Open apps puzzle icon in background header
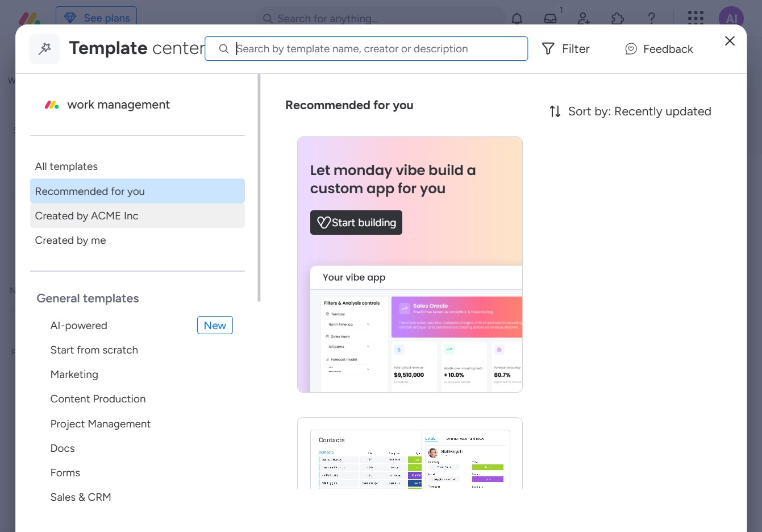The height and width of the screenshot is (532, 762). pyautogui.click(x=618, y=18)
